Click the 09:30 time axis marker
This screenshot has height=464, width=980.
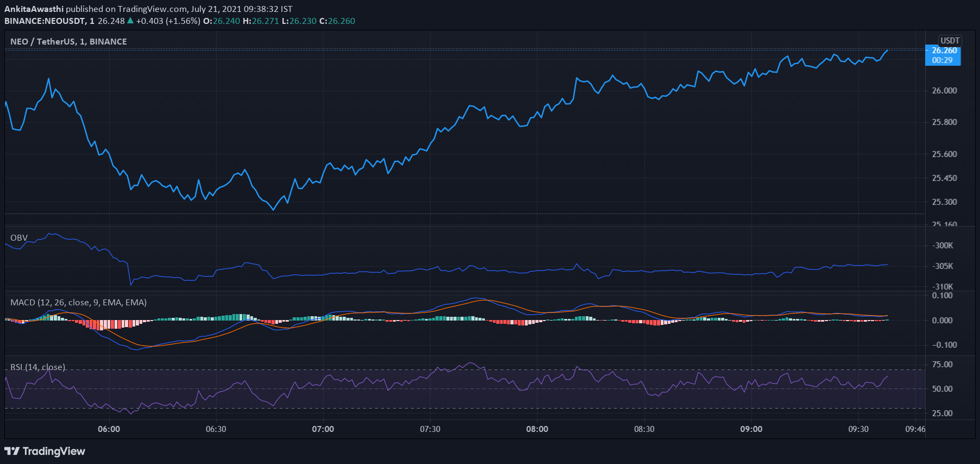click(x=858, y=429)
